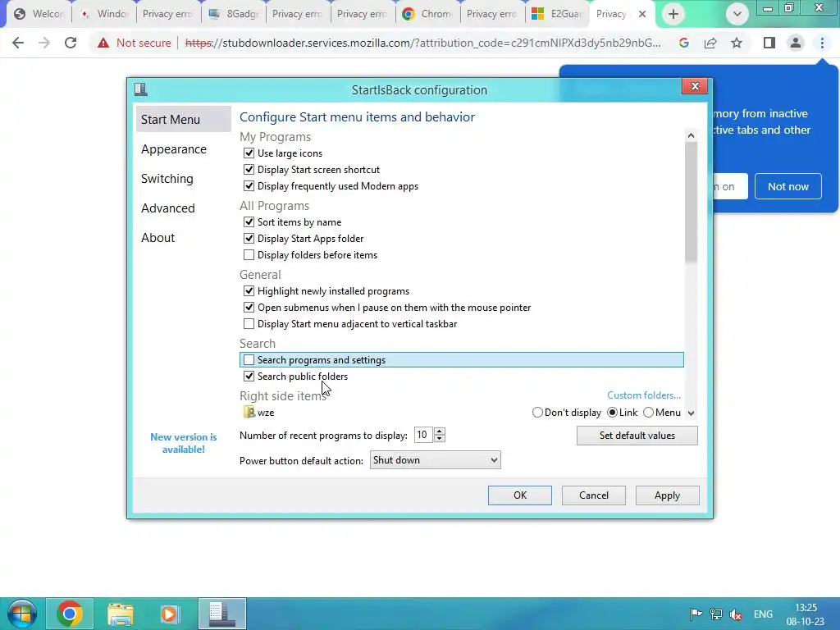The width and height of the screenshot is (840, 630).
Task: Click the wze folder icon
Action: point(249,412)
